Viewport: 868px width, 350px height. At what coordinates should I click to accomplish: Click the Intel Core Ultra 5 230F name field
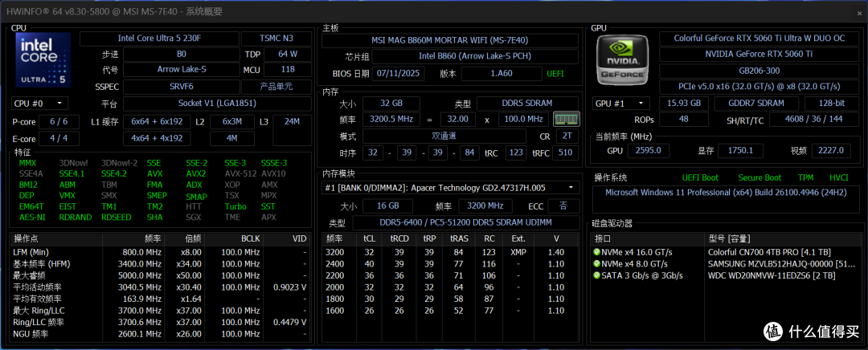pos(159,39)
